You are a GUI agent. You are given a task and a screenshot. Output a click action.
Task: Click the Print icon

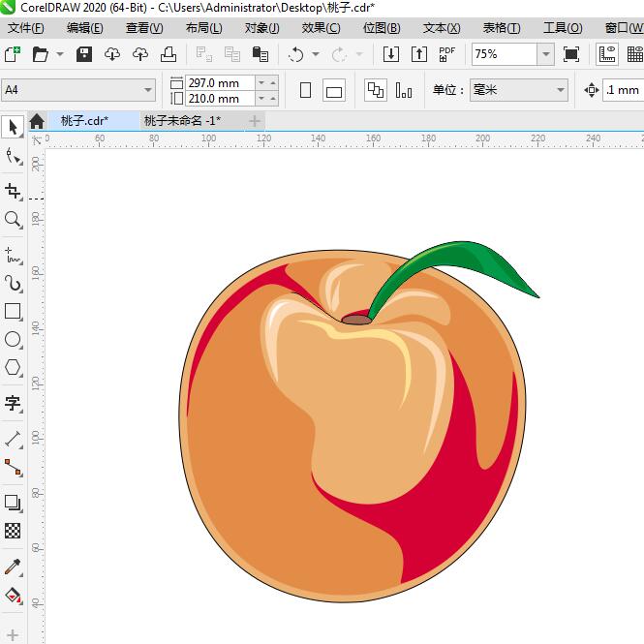click(x=169, y=54)
